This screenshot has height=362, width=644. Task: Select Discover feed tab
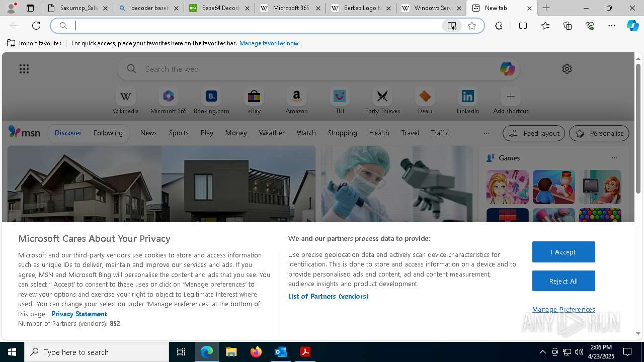point(68,133)
